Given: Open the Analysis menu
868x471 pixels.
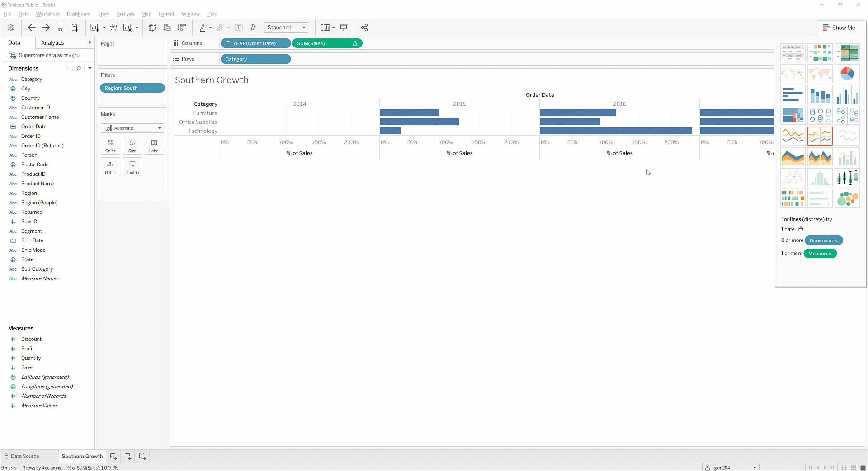Looking at the screenshot, I should (125, 14).
